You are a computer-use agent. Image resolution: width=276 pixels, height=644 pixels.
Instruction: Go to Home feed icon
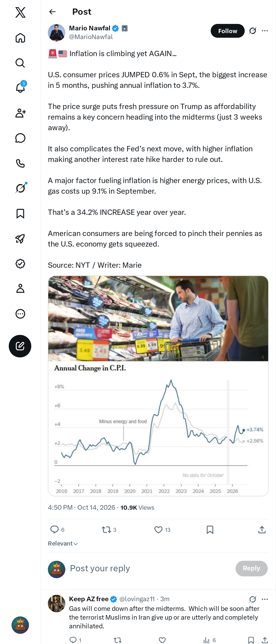20,38
